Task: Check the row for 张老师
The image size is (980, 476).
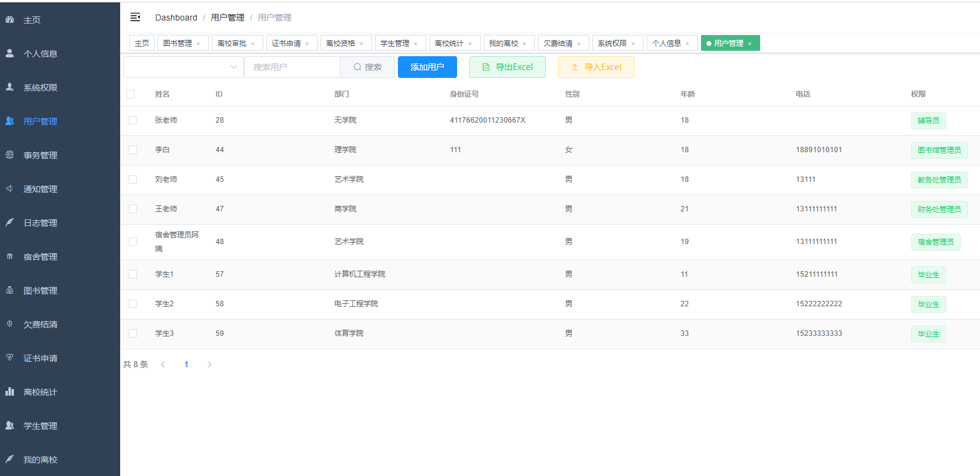Action: pos(133,120)
